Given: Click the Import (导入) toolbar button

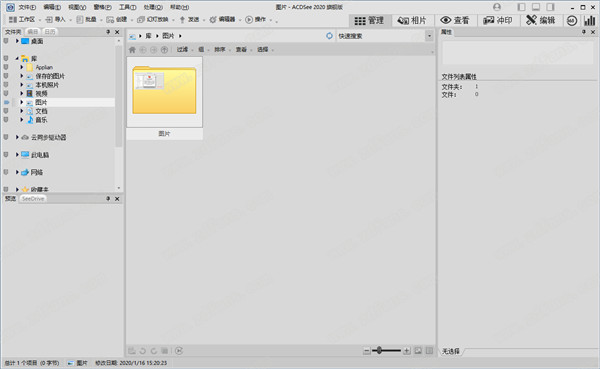Looking at the screenshot, I should pyautogui.click(x=58, y=20).
